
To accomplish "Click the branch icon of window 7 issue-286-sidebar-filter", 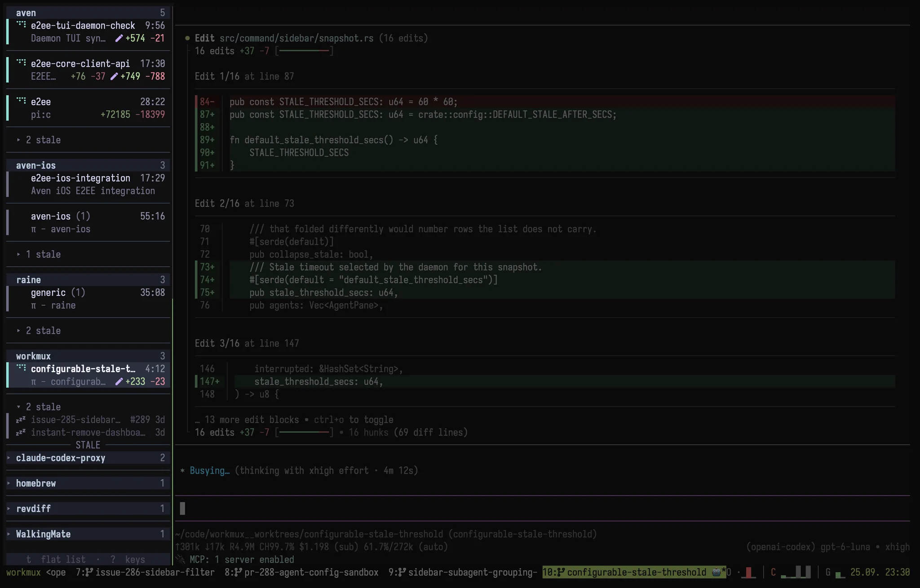I will [x=89, y=572].
